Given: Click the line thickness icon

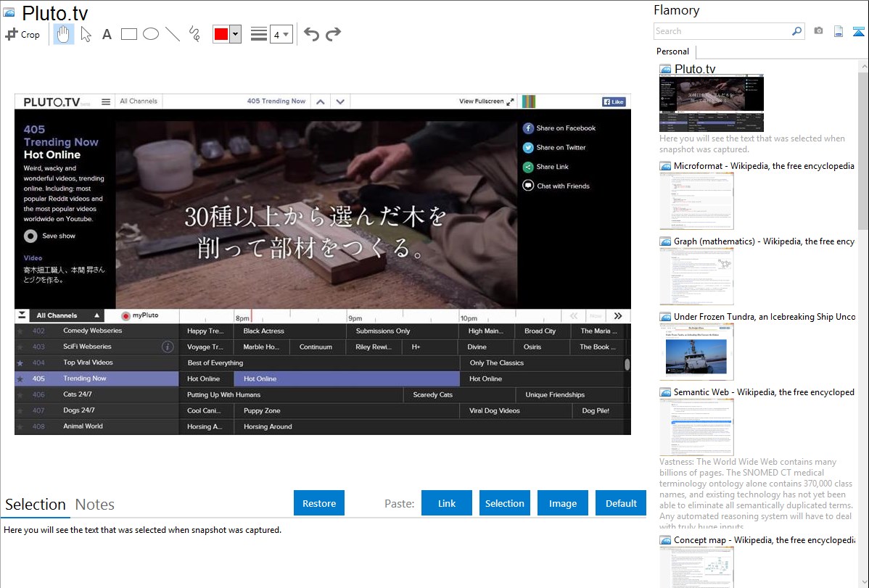Looking at the screenshot, I should [259, 34].
